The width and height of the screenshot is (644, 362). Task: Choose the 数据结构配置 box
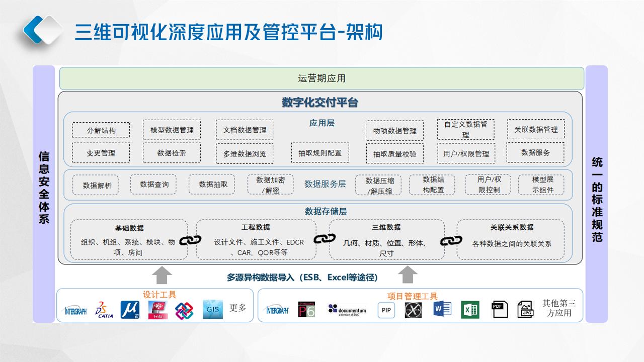(433, 185)
